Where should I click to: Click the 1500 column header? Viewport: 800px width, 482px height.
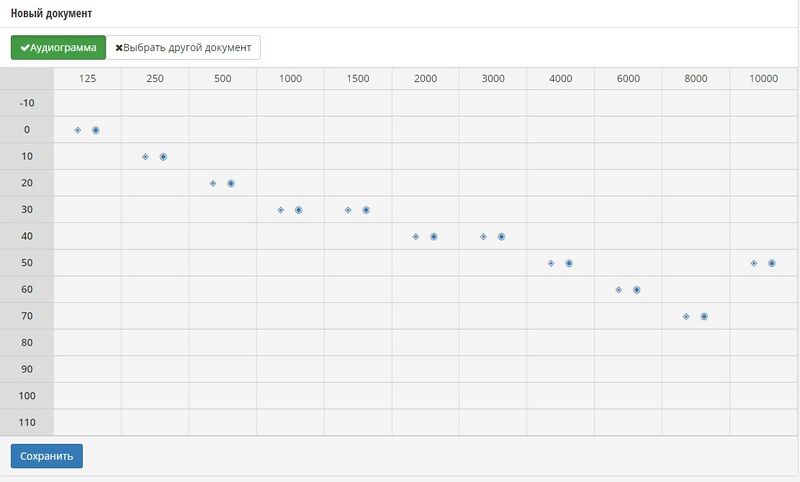click(358, 79)
